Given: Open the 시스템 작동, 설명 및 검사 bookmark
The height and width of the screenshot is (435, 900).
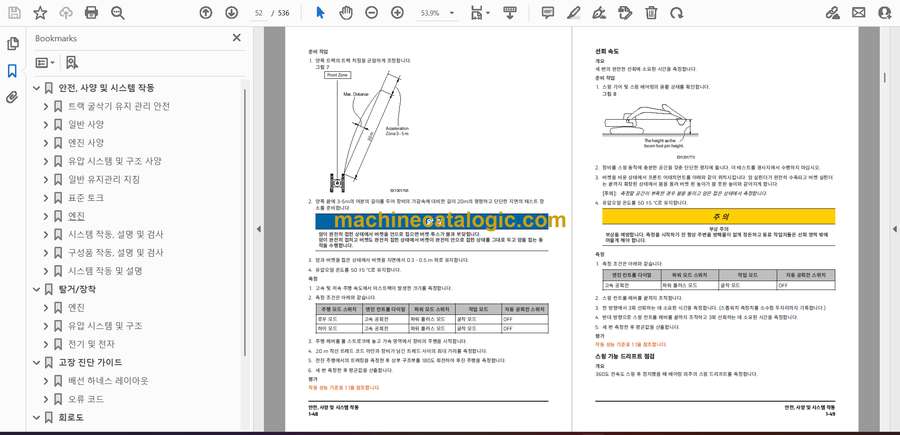Looking at the screenshot, I should coord(115,234).
